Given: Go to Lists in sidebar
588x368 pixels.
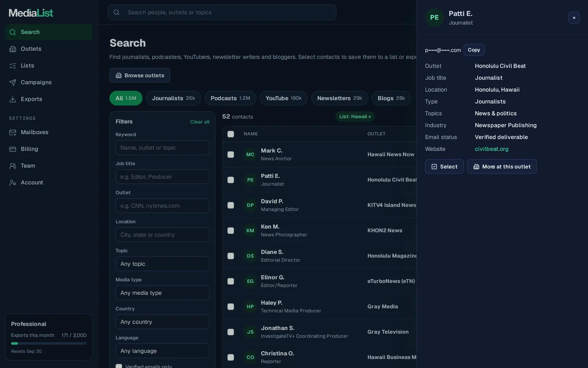Looking at the screenshot, I should tap(49, 65).
